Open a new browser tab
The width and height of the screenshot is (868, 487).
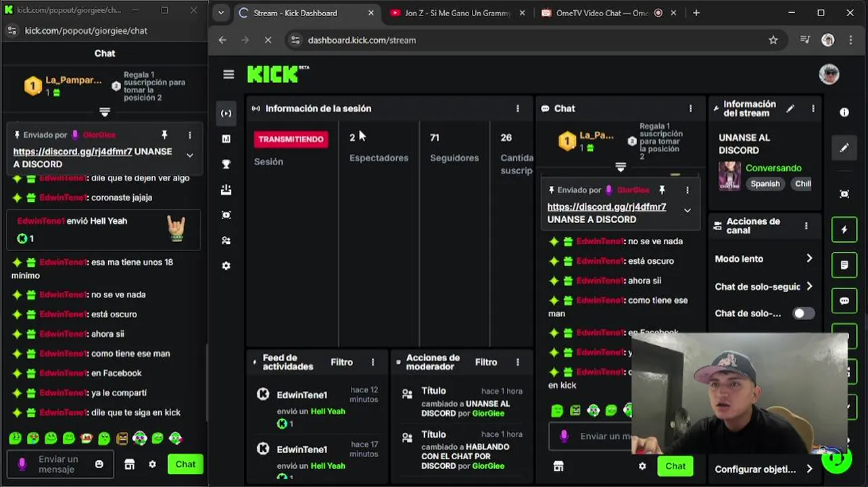[696, 13]
